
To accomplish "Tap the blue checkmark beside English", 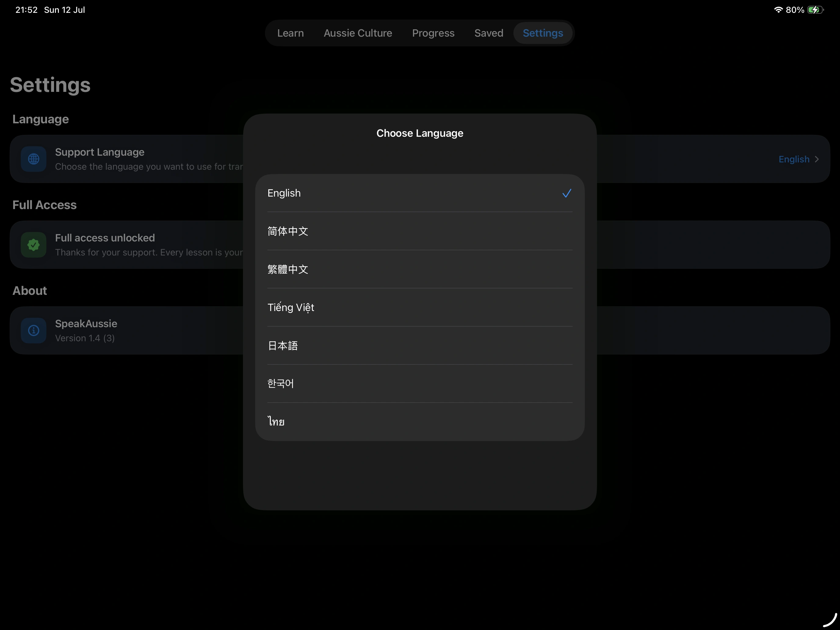I will [x=567, y=193].
